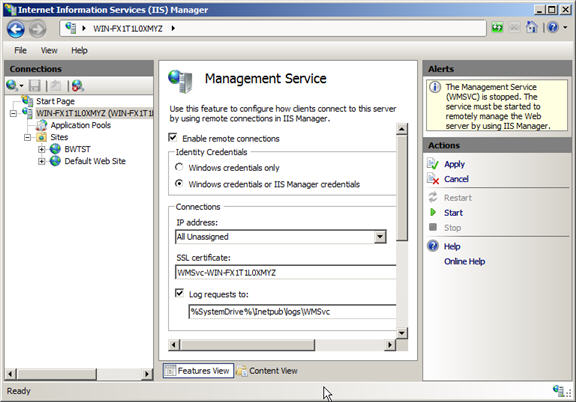
Task: Click the Management Service header icon
Action: 180,81
